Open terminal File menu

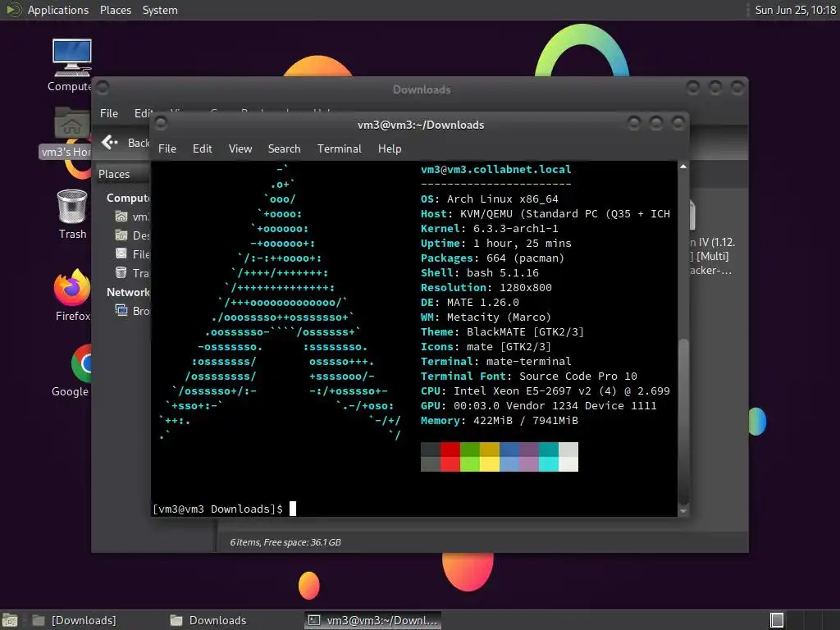(x=167, y=148)
